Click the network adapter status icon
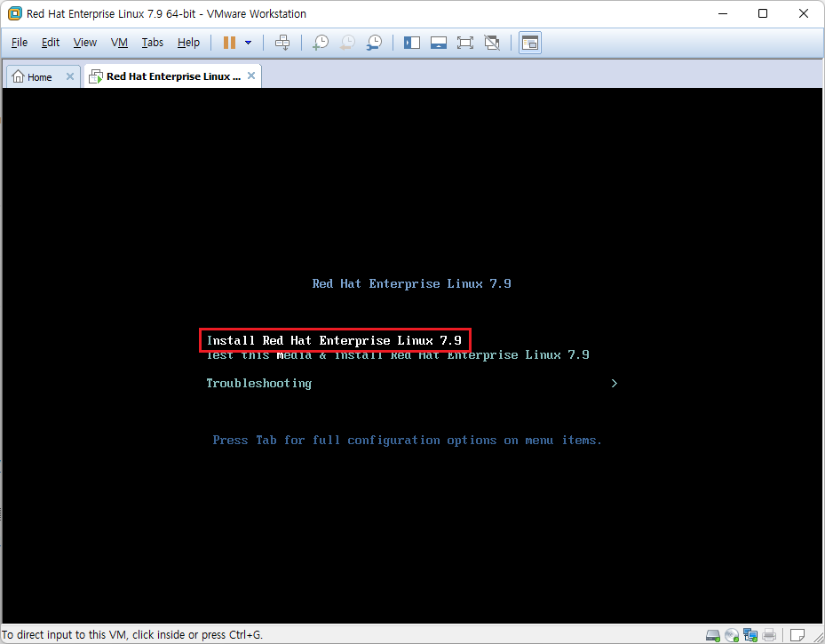Image resolution: width=825 pixels, height=644 pixels. [x=750, y=635]
